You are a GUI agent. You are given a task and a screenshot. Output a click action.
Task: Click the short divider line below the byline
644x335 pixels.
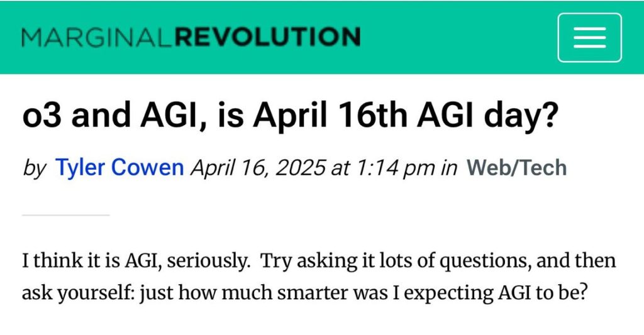click(x=65, y=215)
